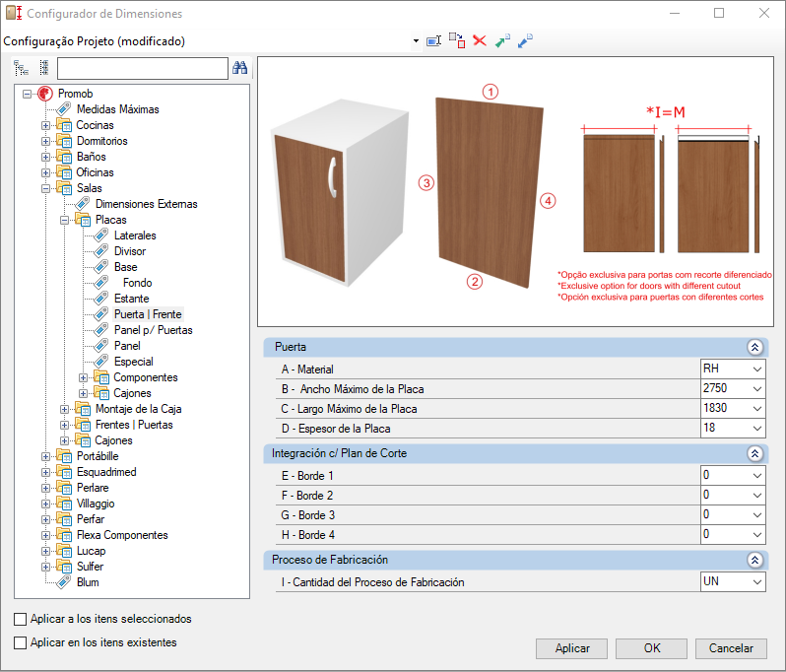Open the G - Borde 3 dropdown
Image resolution: width=786 pixels, height=672 pixels.
[756, 515]
